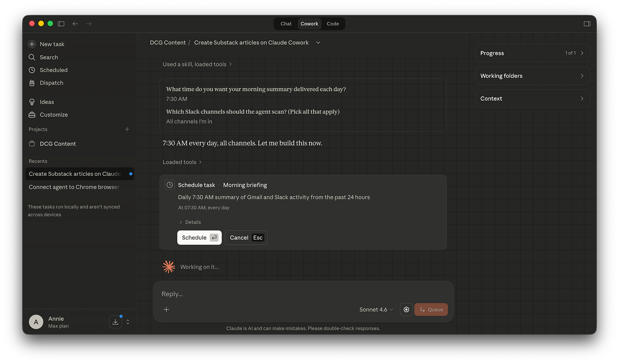This screenshot has height=364, width=619.
Task: Go back with the left arrow
Action: [75, 24]
